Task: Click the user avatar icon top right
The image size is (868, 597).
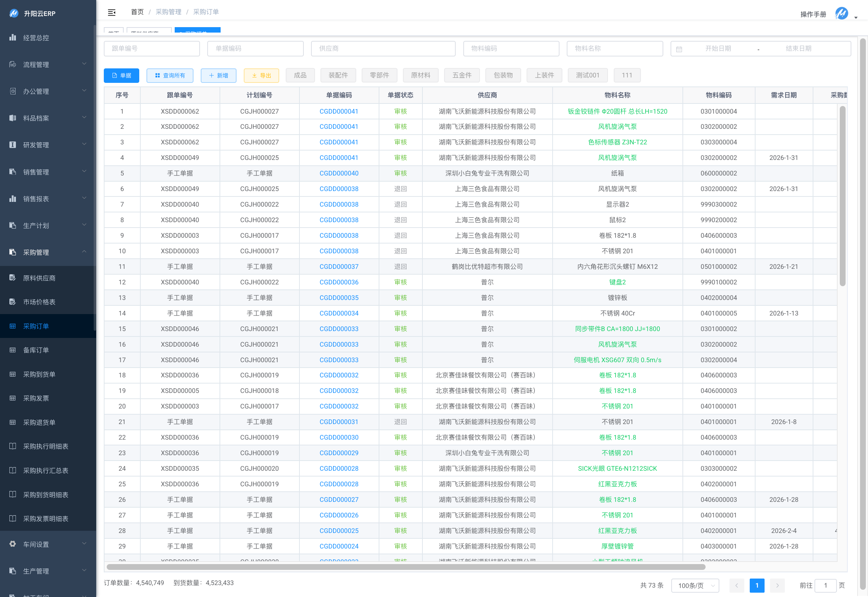Action: click(x=842, y=13)
